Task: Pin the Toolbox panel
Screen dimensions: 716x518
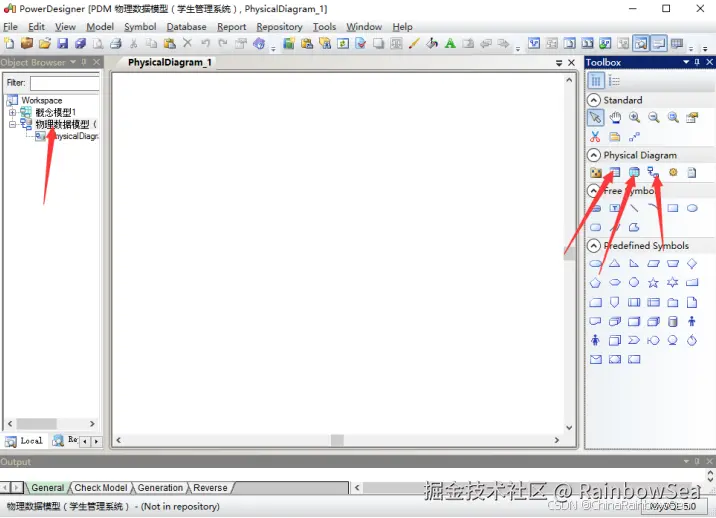Action: click(x=697, y=62)
